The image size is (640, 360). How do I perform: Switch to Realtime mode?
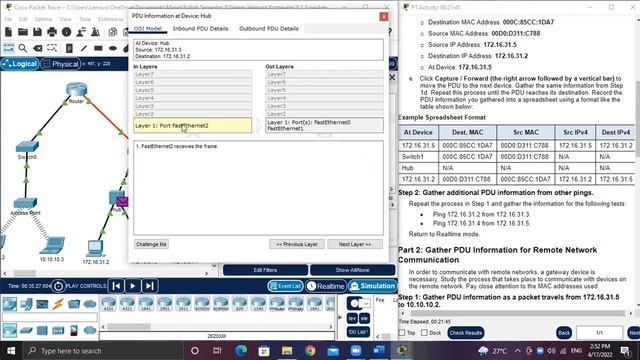(x=326, y=286)
